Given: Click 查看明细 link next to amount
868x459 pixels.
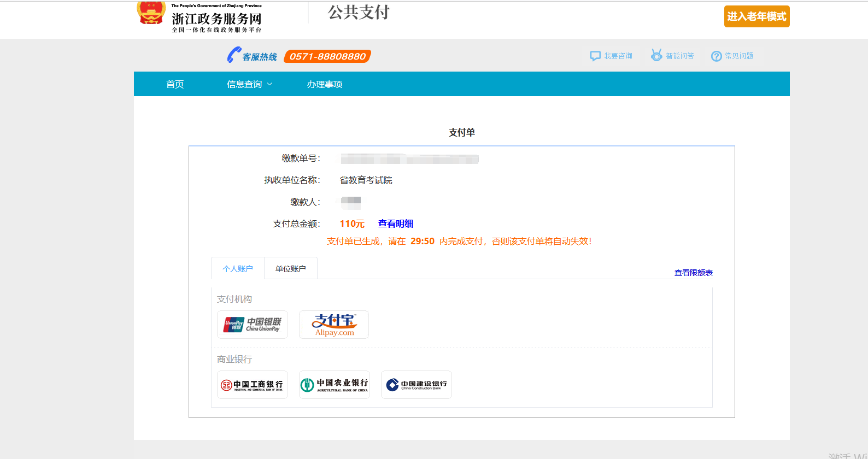Looking at the screenshot, I should 395,224.
